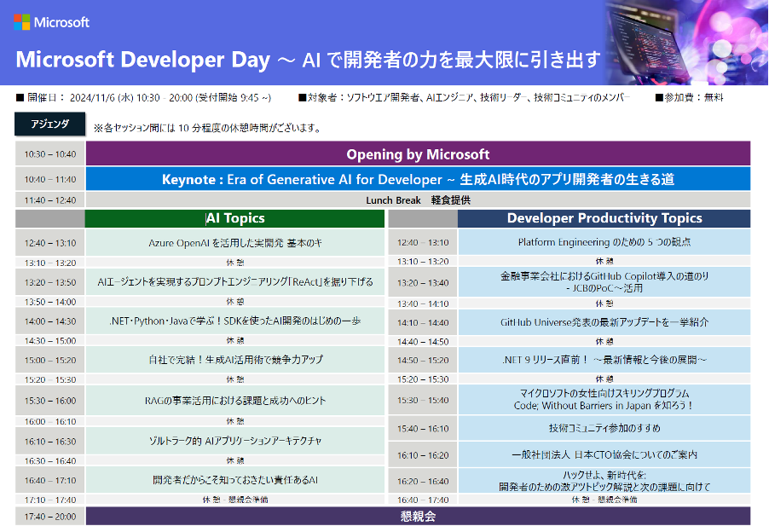Open the 日本CTO協会についてのご案内 session
This screenshot has width=769, height=532.
pyautogui.click(x=604, y=455)
